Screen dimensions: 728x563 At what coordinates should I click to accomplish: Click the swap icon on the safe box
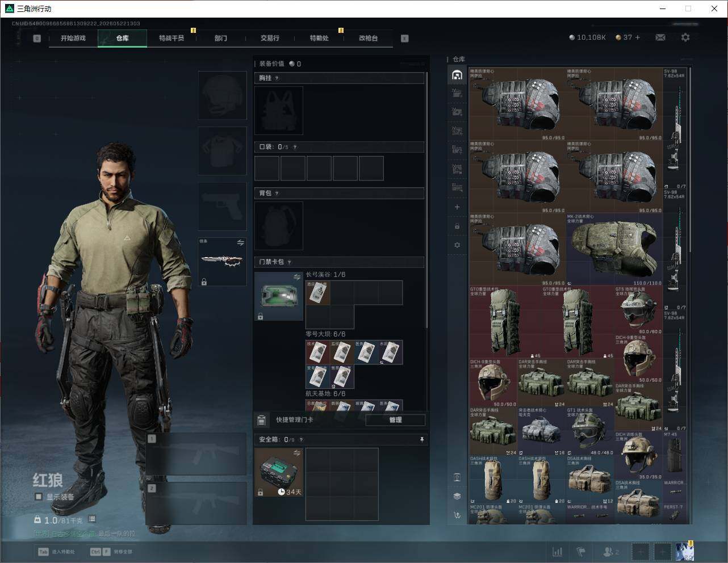point(297,453)
